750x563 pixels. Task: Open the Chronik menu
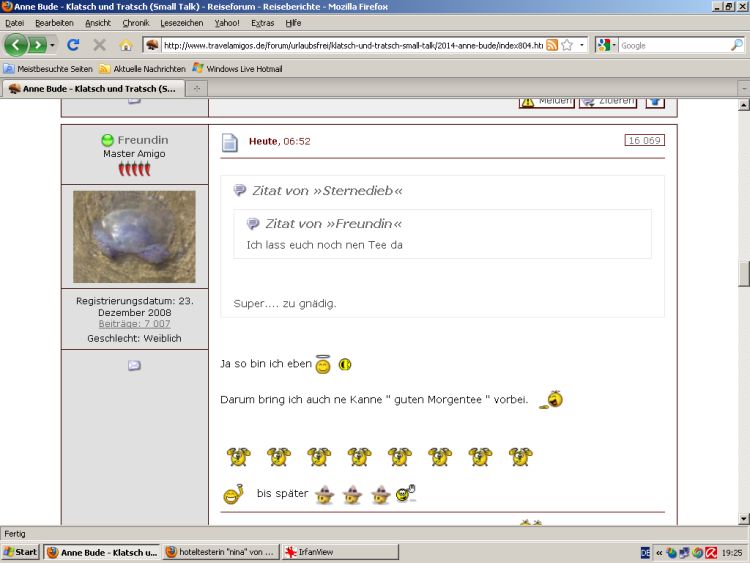pyautogui.click(x=136, y=22)
